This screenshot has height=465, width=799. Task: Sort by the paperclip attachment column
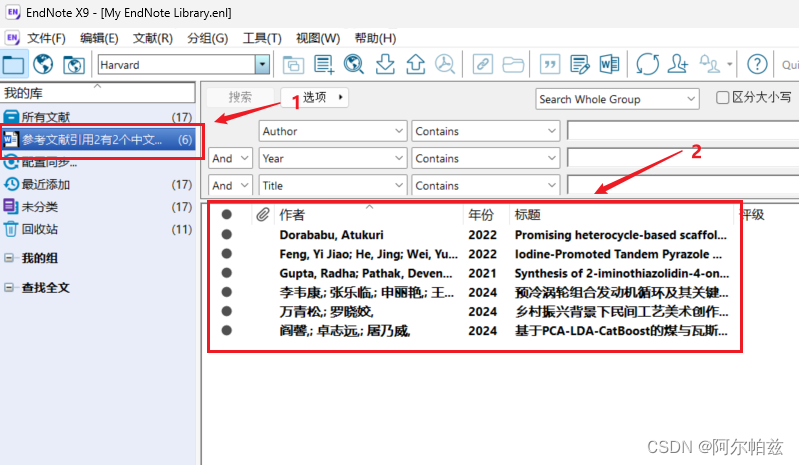262,215
